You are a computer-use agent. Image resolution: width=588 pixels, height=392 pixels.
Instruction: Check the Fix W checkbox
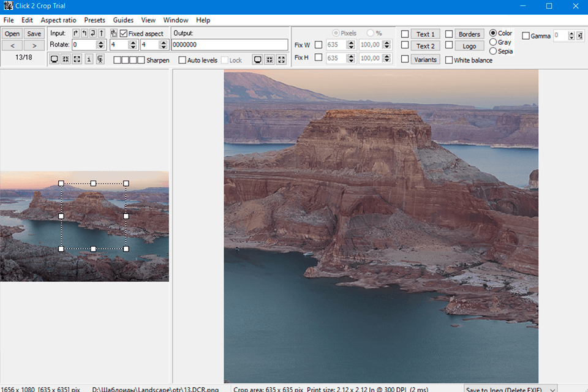(x=318, y=45)
